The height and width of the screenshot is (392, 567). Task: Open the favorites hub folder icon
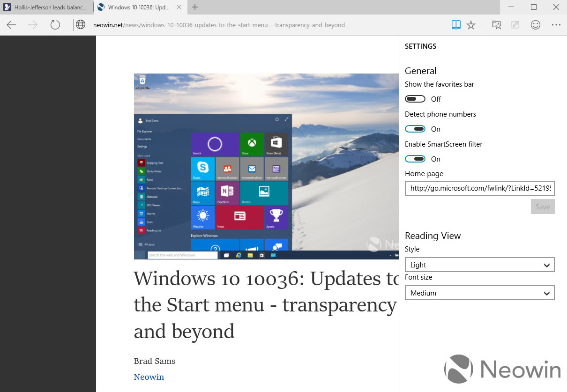pyautogui.click(x=497, y=25)
